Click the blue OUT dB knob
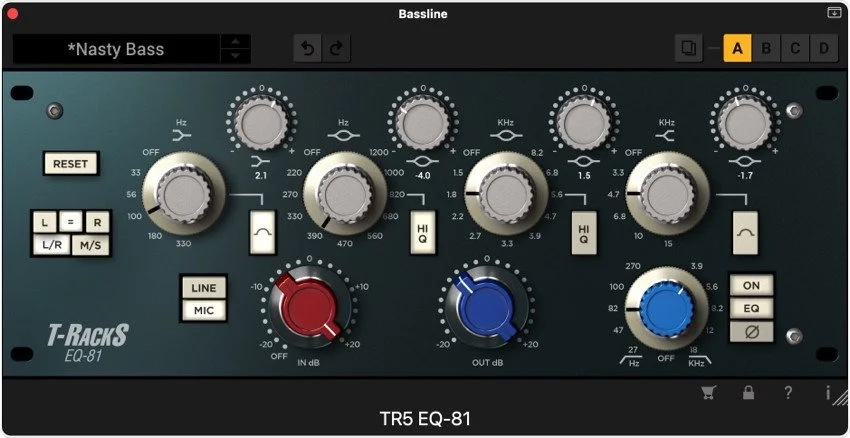The height and width of the screenshot is (438, 850). click(x=486, y=309)
